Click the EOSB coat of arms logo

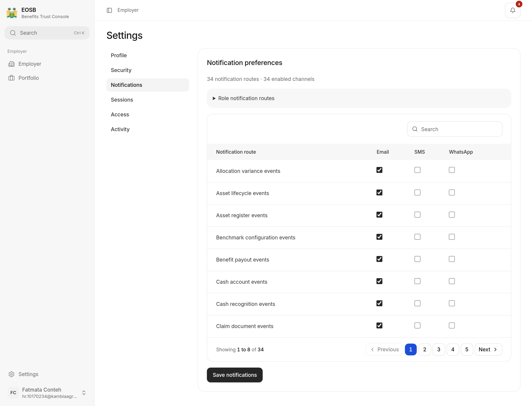click(x=12, y=13)
